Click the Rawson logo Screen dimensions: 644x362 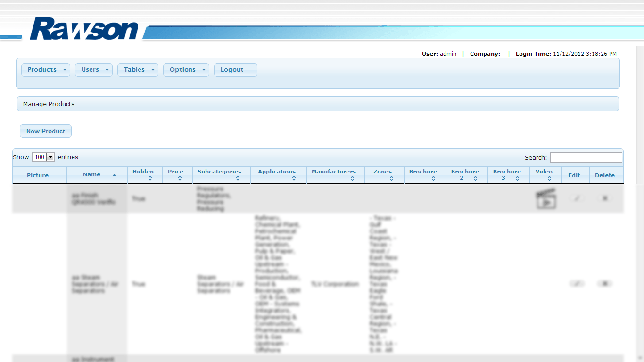point(84,29)
